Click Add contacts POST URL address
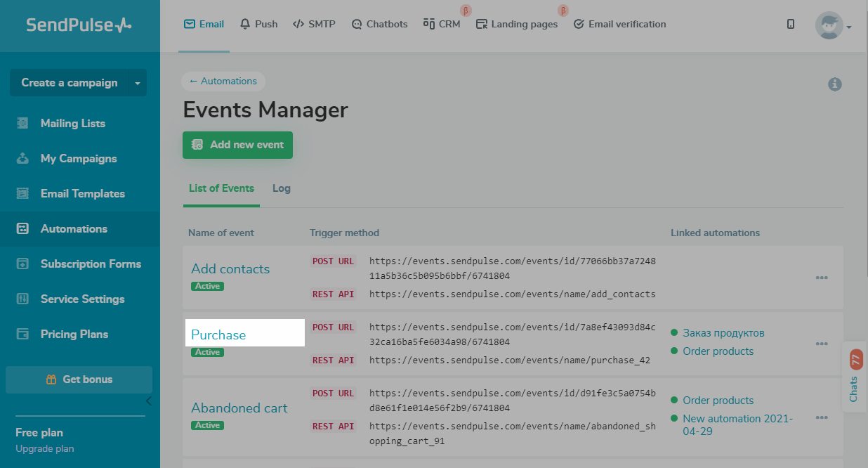Viewport: 868px width, 468px height. (513, 268)
